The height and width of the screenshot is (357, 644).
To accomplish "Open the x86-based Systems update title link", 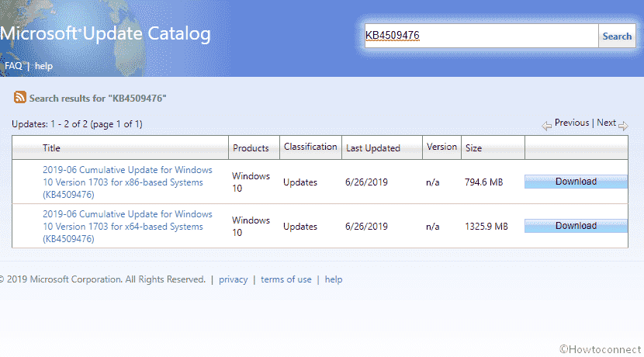I will (127, 182).
